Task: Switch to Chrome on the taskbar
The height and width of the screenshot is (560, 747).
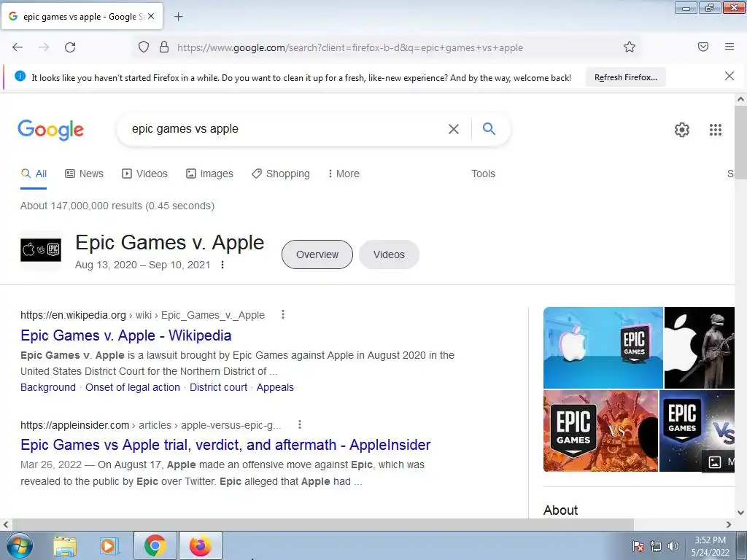Action: (x=155, y=545)
